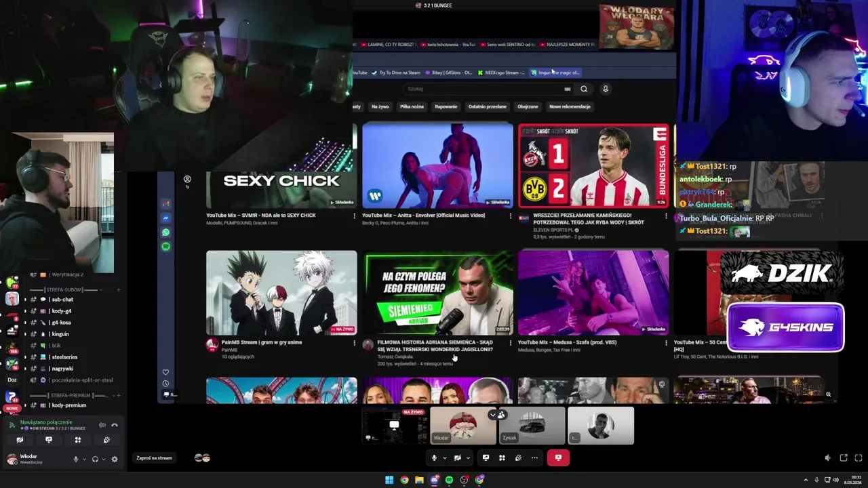Open more options in call control bar
The height and width of the screenshot is (488, 868).
tap(534, 457)
